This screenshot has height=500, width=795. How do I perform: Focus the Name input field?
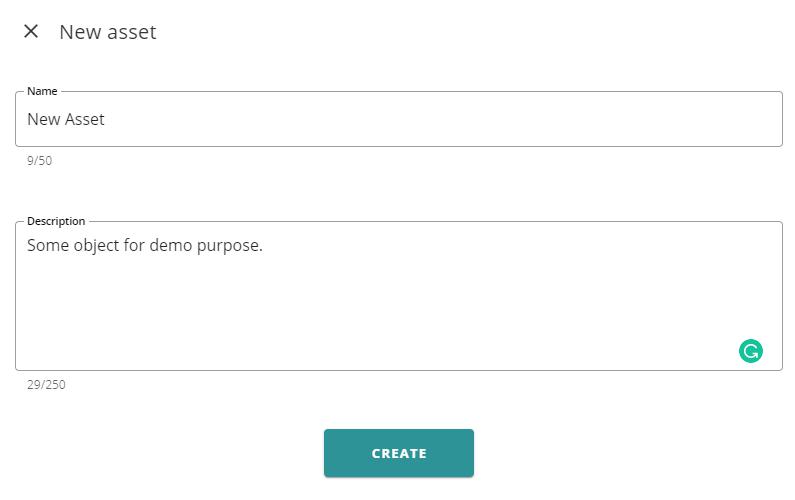tap(399, 119)
